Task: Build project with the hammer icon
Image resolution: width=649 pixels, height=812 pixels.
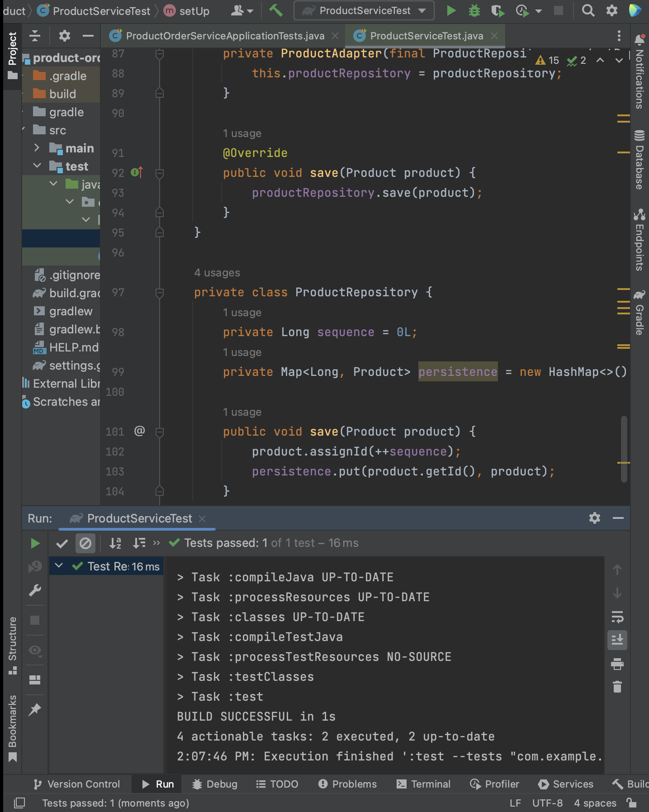Action: pyautogui.click(x=275, y=10)
